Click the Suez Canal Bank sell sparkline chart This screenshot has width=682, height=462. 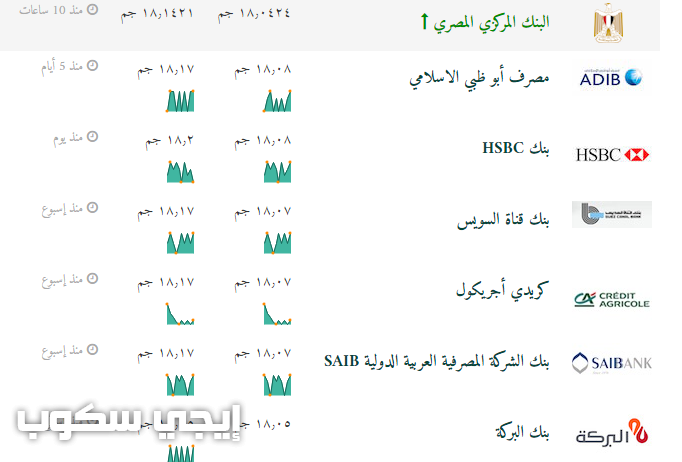coord(180,243)
